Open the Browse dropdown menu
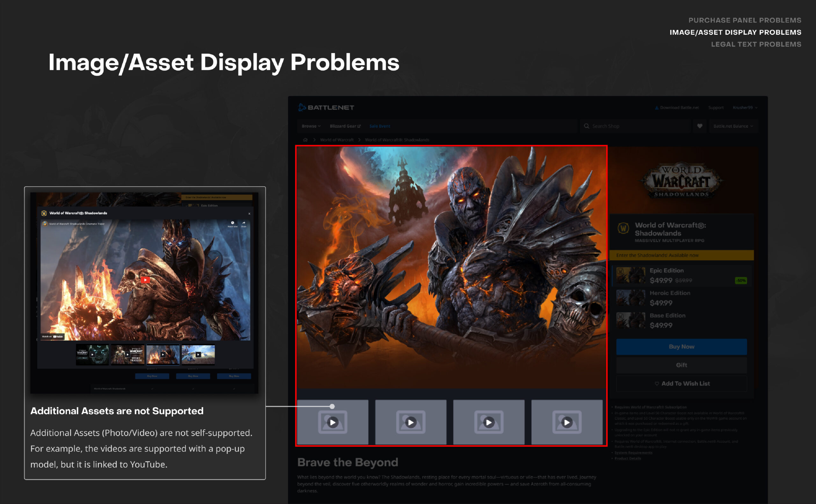Viewport: 816px width, 504px height. click(311, 126)
